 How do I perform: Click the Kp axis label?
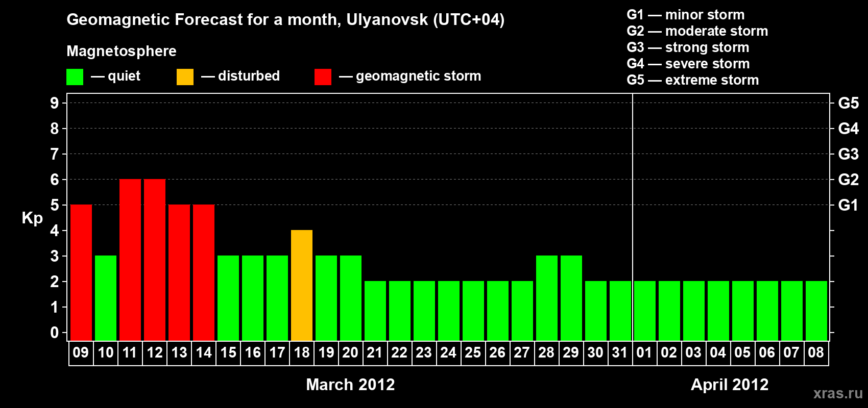click(32, 218)
